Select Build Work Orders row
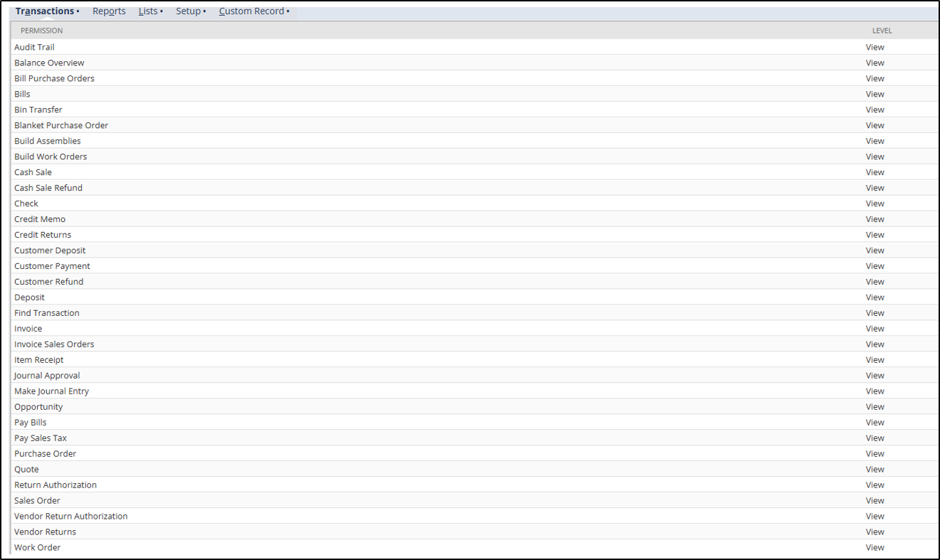The height and width of the screenshot is (560, 940). click(x=475, y=157)
